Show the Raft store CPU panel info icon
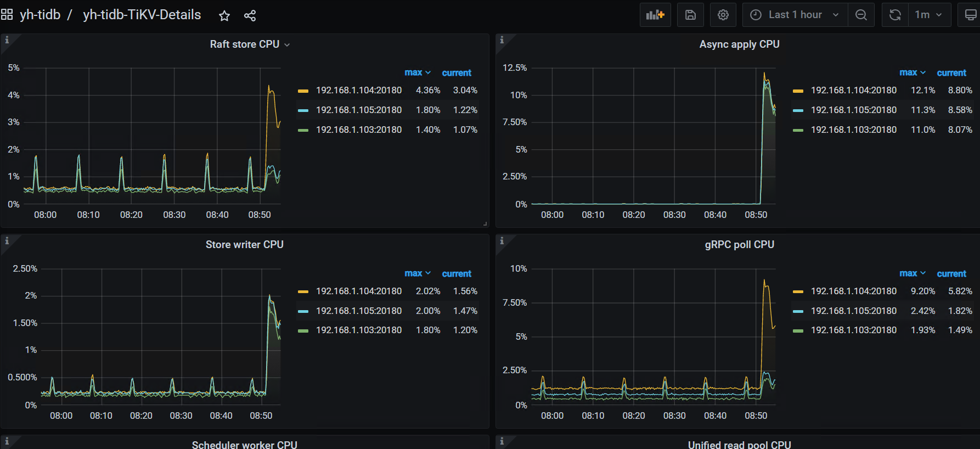This screenshot has height=449, width=980. pos(7,40)
